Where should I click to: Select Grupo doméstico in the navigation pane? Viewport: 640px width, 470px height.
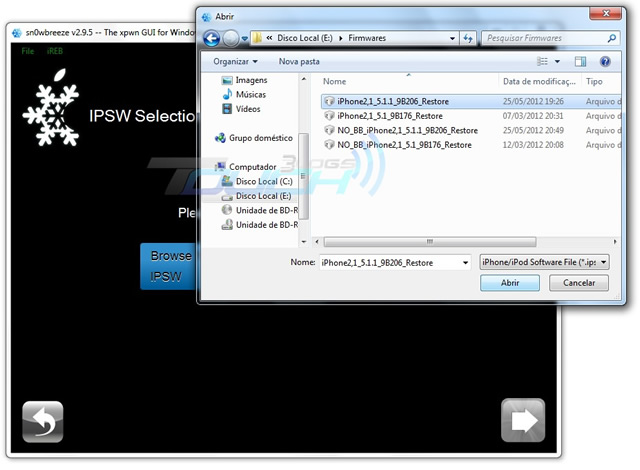tap(253, 138)
